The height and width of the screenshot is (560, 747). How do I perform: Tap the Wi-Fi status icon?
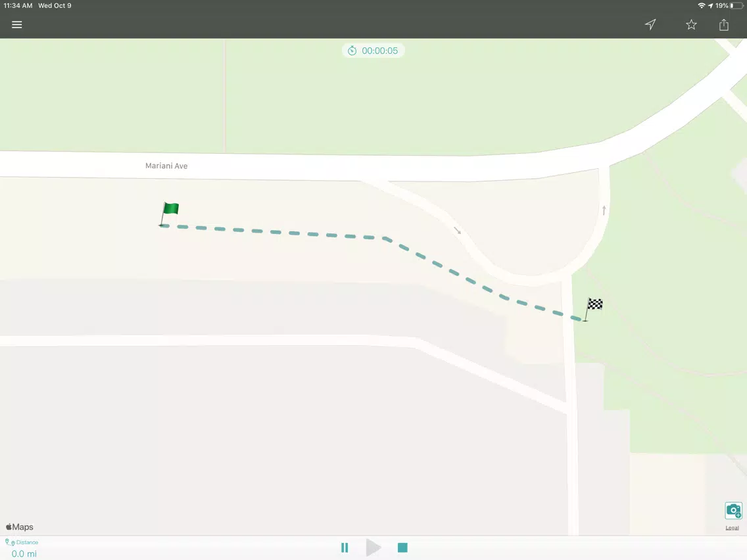click(701, 6)
